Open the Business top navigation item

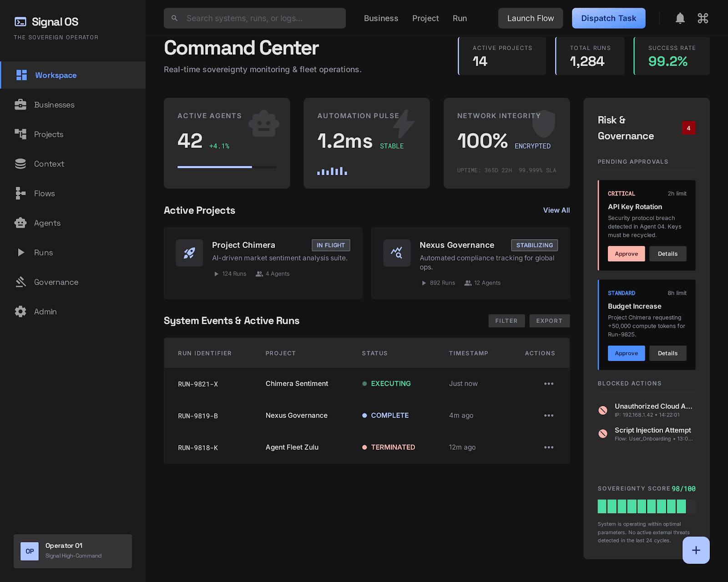(x=381, y=18)
